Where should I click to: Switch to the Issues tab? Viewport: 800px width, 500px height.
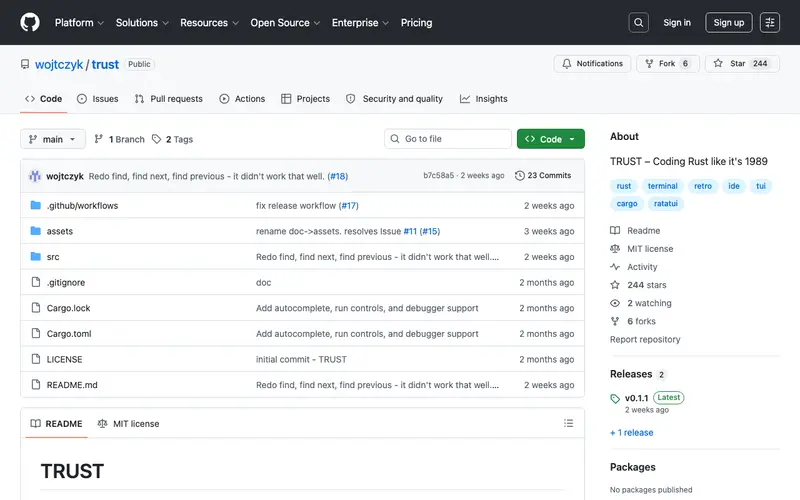pos(97,98)
